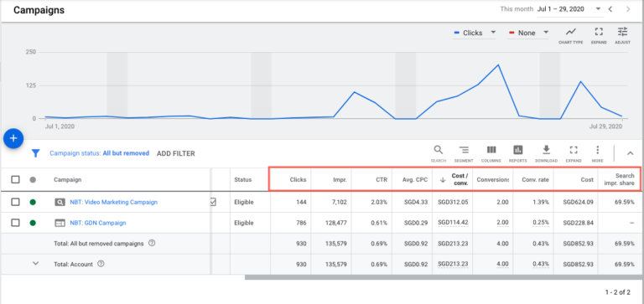Click the green status dot for Video Marketing Campaign
Image resolution: width=644 pixels, height=304 pixels.
tap(33, 203)
